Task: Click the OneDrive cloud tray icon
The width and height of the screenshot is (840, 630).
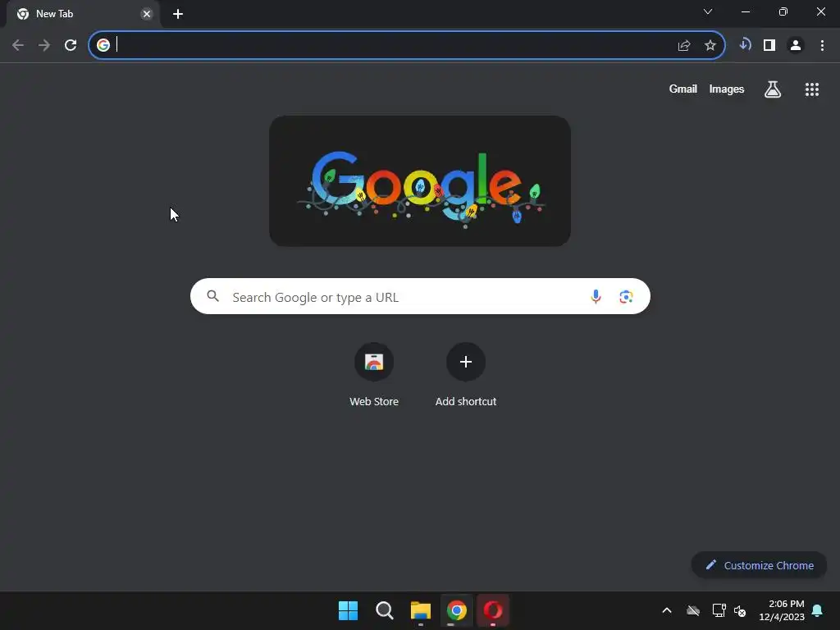Action: point(693,610)
